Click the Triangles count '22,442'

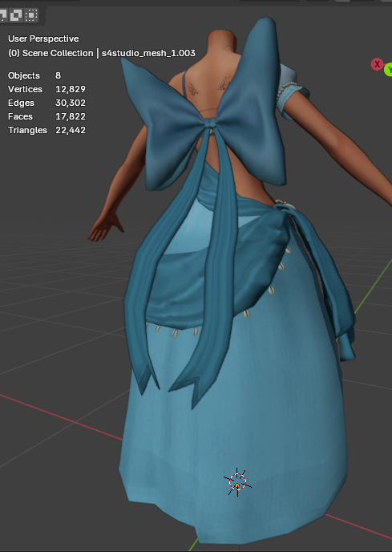[71, 130]
